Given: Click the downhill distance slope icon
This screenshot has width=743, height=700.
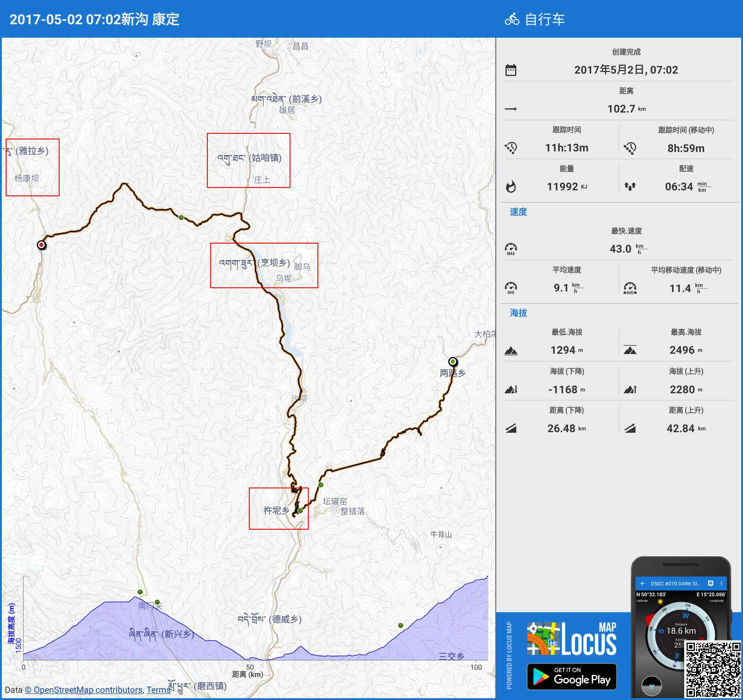Looking at the screenshot, I should pyautogui.click(x=511, y=429).
